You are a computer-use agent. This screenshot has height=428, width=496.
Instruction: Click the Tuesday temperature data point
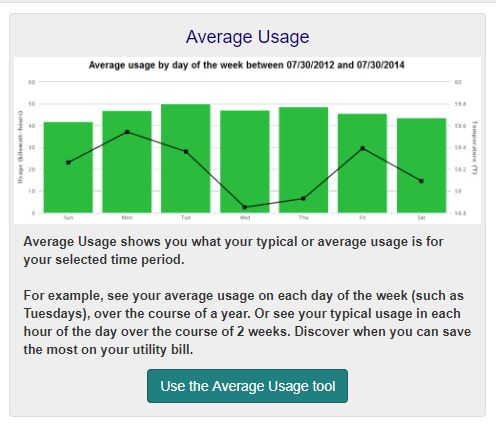tap(186, 152)
